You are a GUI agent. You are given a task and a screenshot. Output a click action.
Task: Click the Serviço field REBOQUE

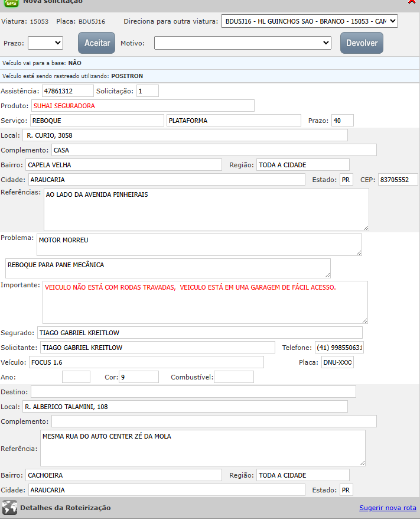97,121
